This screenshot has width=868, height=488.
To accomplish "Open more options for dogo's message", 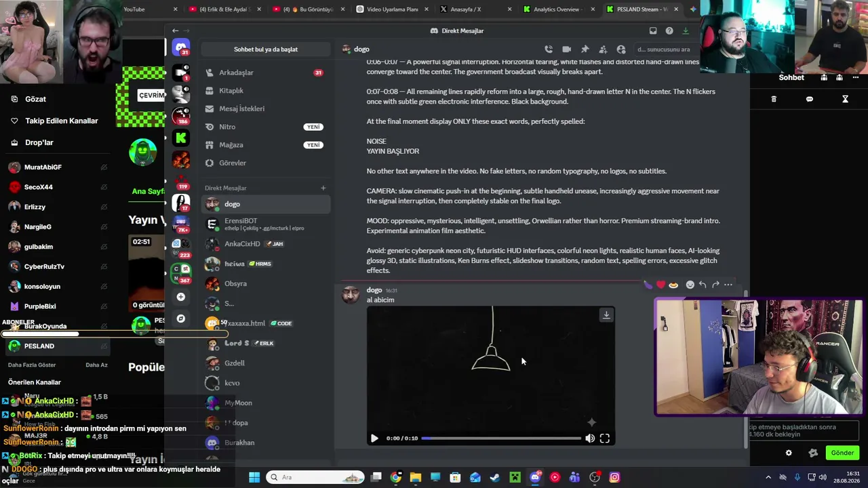I will (x=728, y=285).
